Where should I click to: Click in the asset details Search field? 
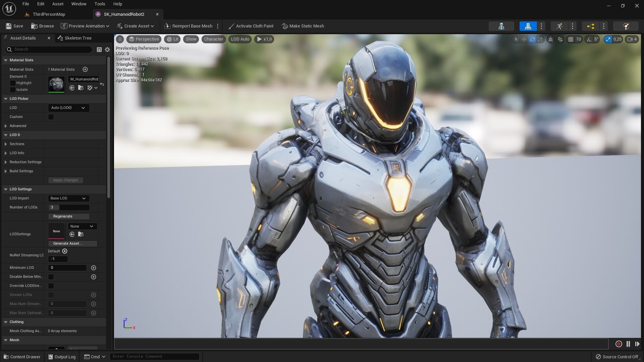pos(49,49)
